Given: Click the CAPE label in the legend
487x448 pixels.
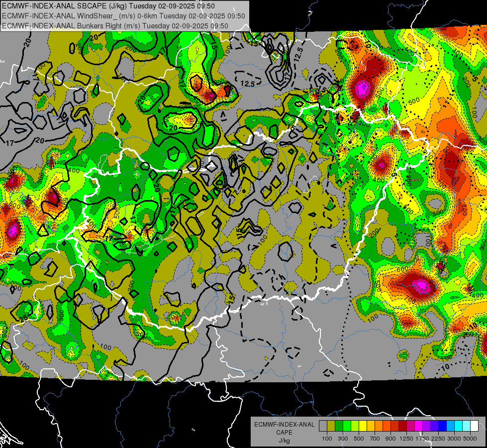Looking at the screenshot, I should coord(284,432).
